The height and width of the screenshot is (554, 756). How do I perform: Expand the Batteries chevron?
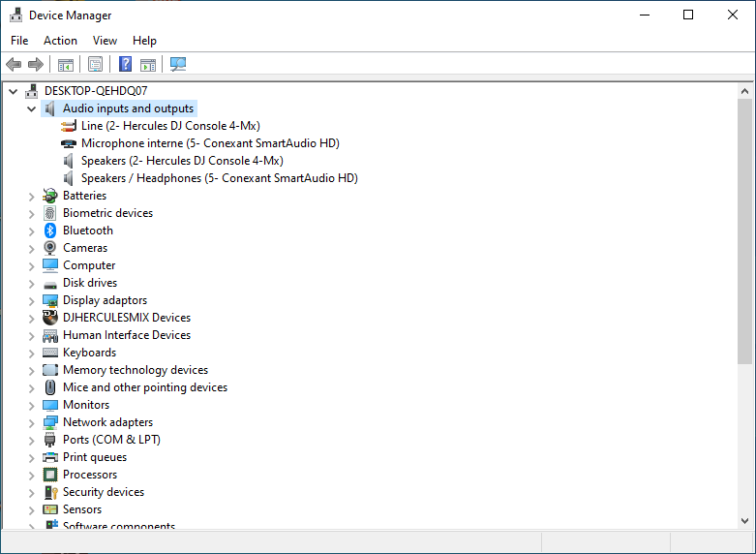pos(31,197)
